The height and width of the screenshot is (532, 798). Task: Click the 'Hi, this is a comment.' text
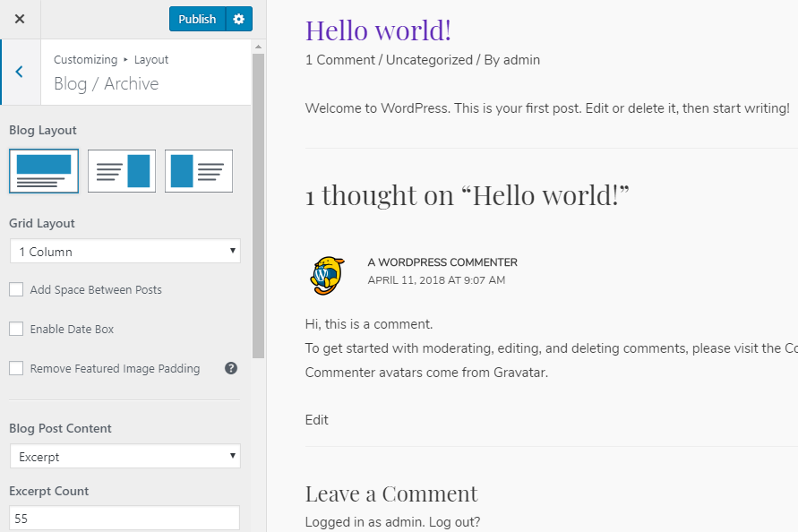(x=369, y=324)
